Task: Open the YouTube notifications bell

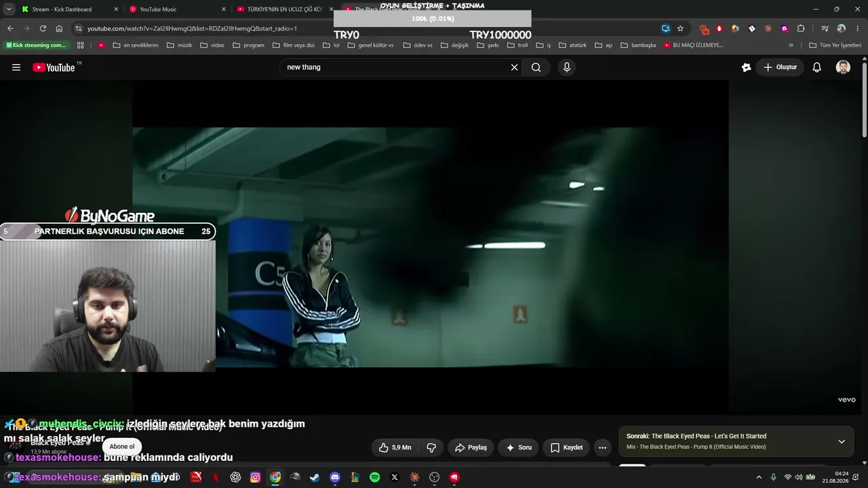Action: pyautogui.click(x=817, y=67)
